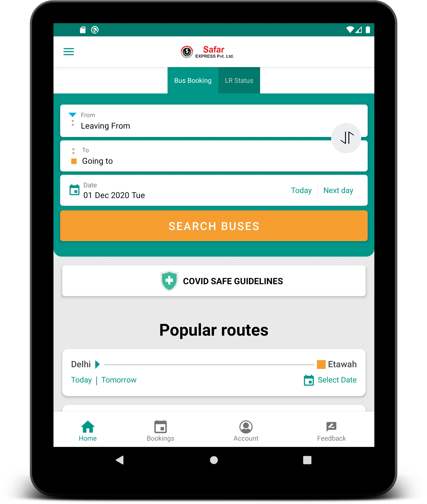This screenshot has width=427, height=504.
Task: Switch to the Bus Booking tab
Action: 193,80
